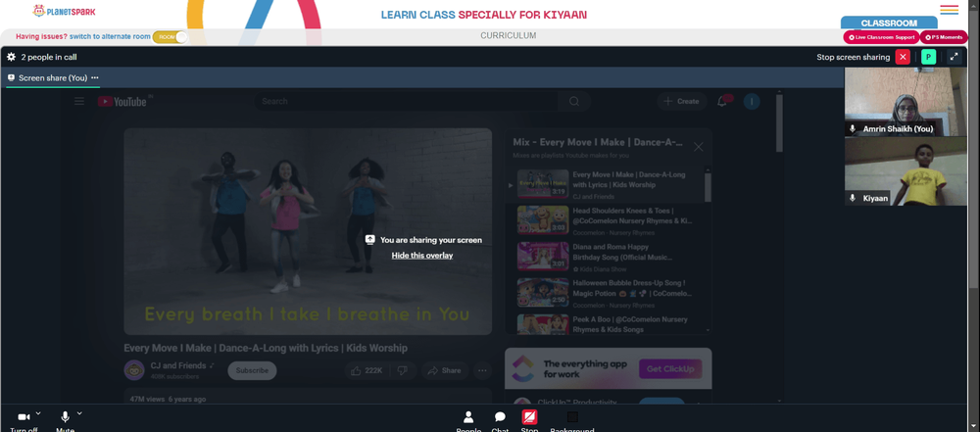Open the Background effects icon
Screen dimensions: 980x432
coord(572,417)
